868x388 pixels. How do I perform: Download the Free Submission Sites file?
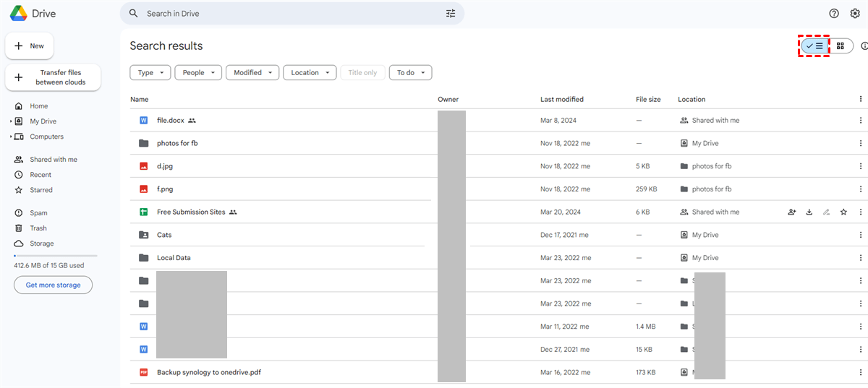click(809, 212)
